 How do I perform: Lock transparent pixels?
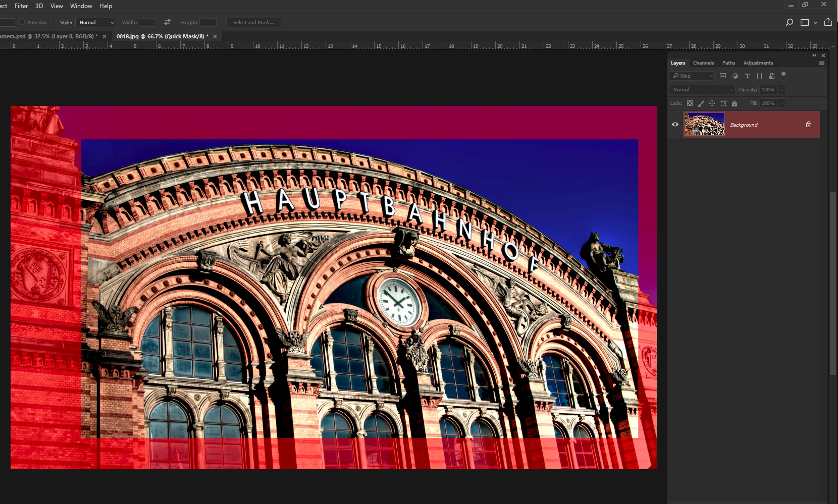coord(690,103)
